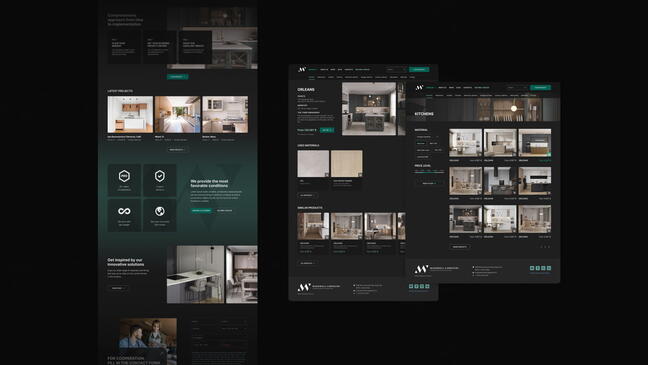
Task: Click the green button in Orleans page header
Action: (x=419, y=69)
